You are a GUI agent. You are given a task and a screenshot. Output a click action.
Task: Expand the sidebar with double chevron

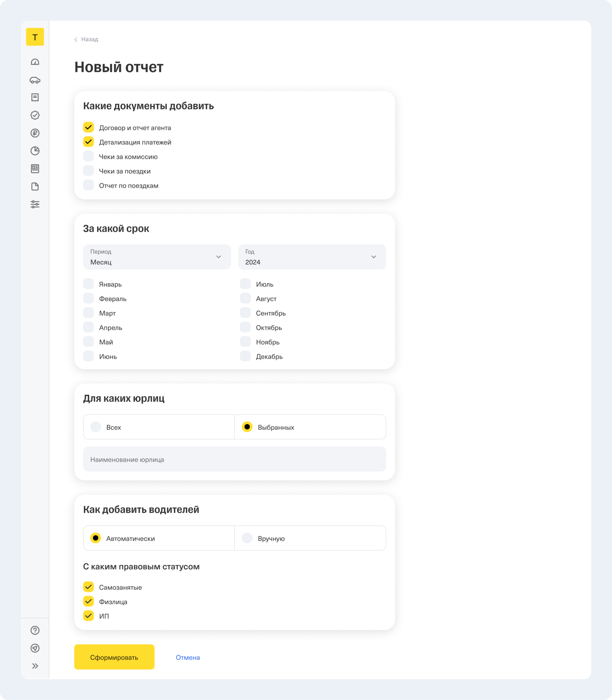click(35, 666)
